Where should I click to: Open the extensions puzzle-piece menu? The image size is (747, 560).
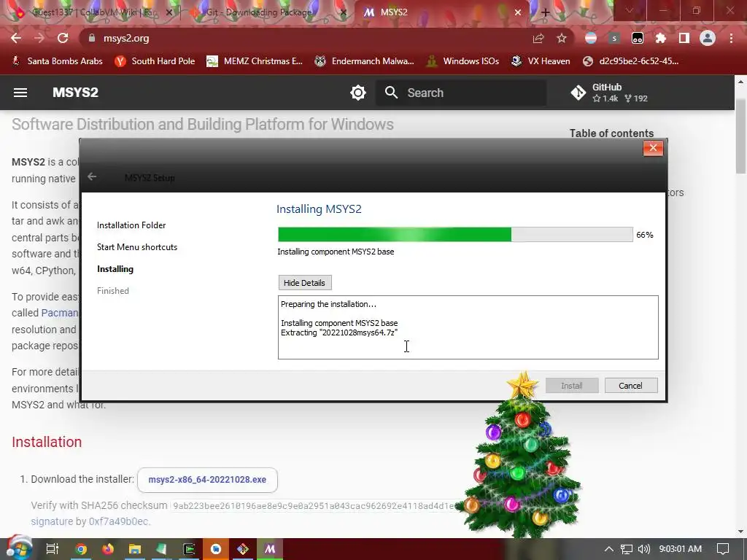point(661,39)
